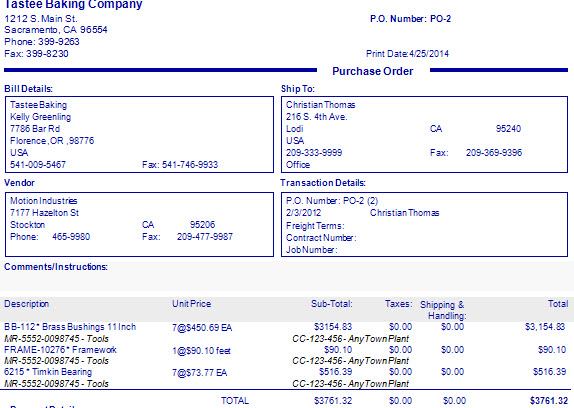Select billing phone 541-009-5467
This screenshot has width=574, height=408.
pyautogui.click(x=38, y=165)
